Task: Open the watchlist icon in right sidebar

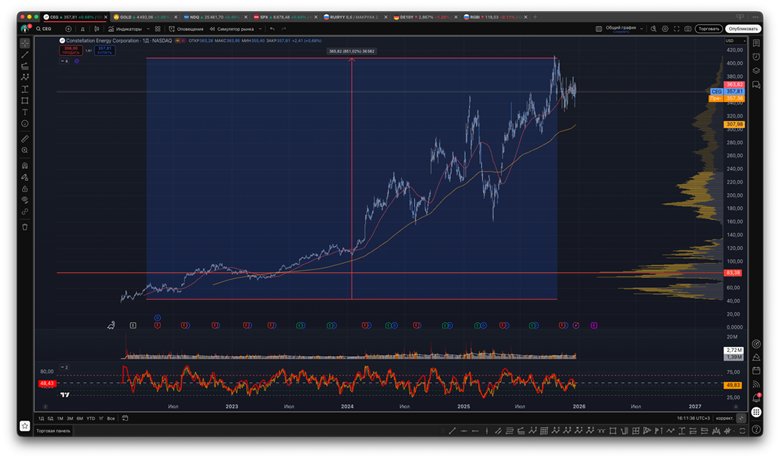Action: pyautogui.click(x=756, y=43)
